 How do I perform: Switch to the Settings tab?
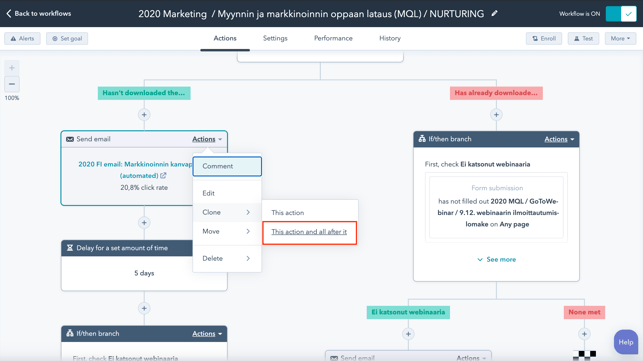(x=275, y=38)
